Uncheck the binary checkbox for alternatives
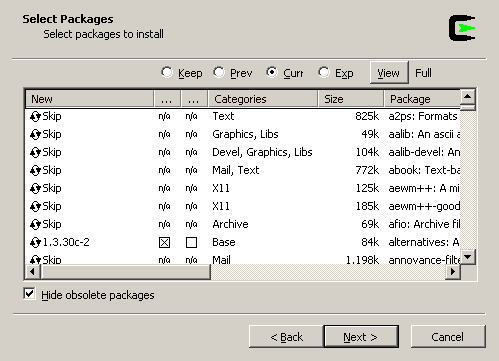 [x=164, y=242]
